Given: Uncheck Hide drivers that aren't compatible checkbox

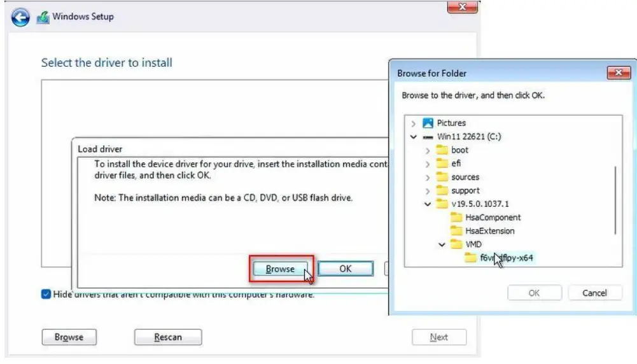Looking at the screenshot, I should tap(46, 294).
